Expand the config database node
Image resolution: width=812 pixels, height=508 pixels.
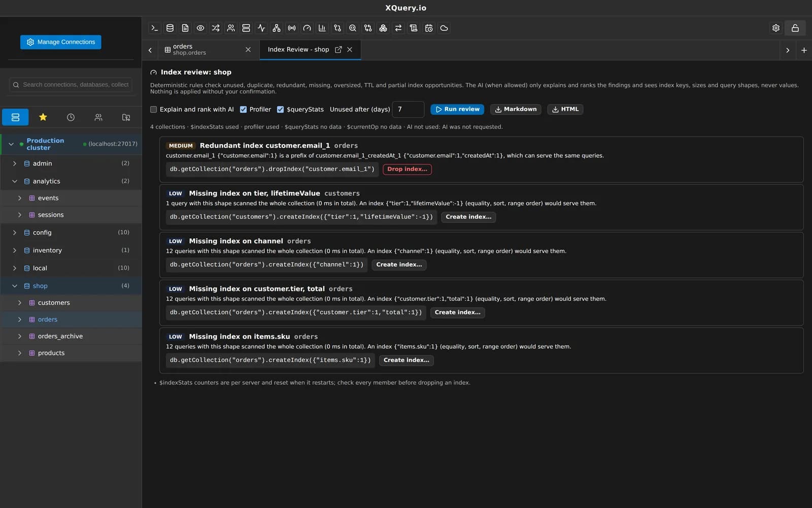15,233
